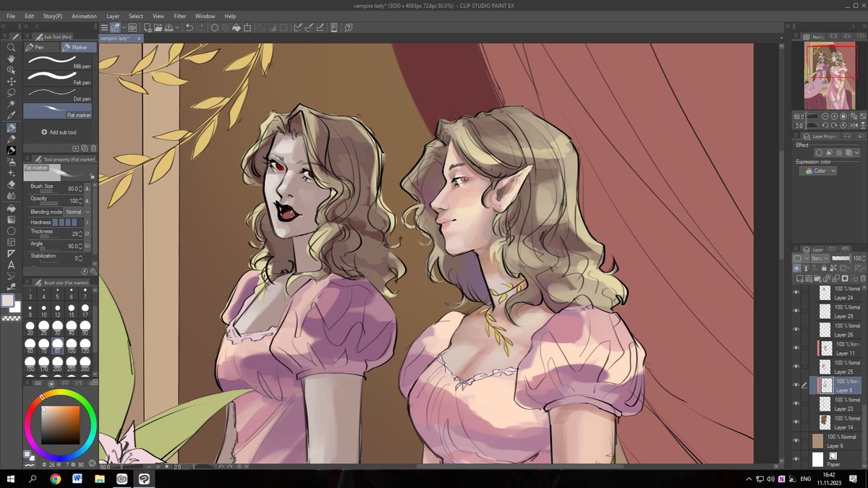Hide Layer 24 with eye icon
868x488 pixels.
point(796,293)
